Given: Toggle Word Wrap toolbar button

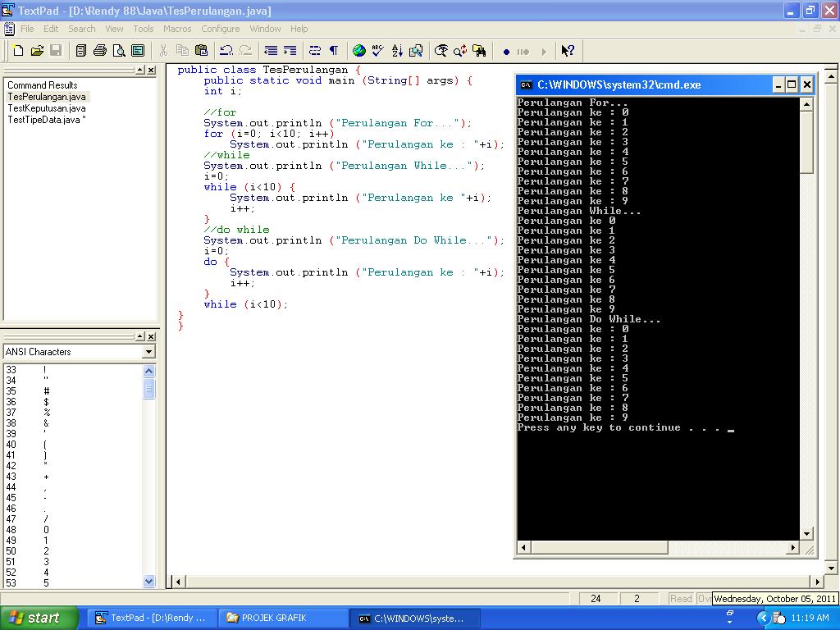Looking at the screenshot, I should click(314, 51).
